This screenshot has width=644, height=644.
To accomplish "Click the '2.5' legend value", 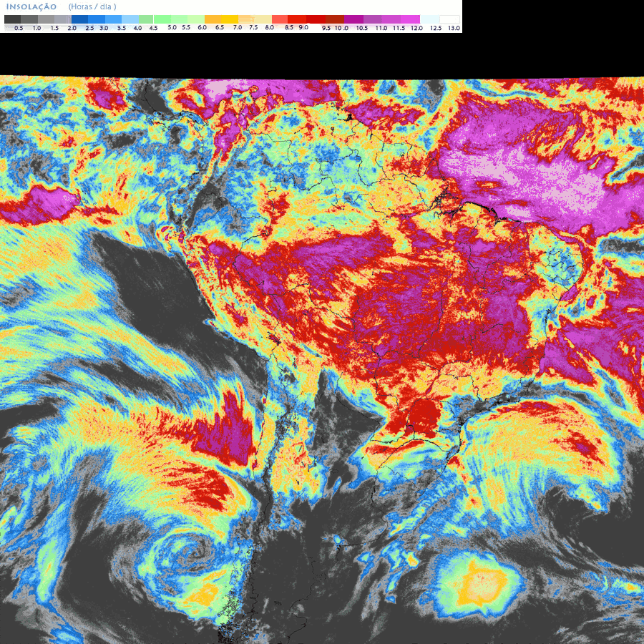I will click(89, 28).
